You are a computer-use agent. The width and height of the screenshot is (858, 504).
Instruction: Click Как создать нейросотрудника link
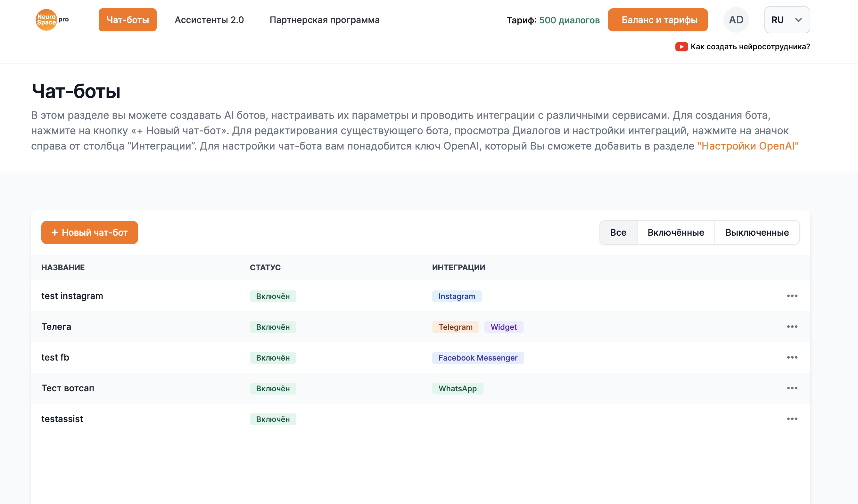[x=750, y=47]
